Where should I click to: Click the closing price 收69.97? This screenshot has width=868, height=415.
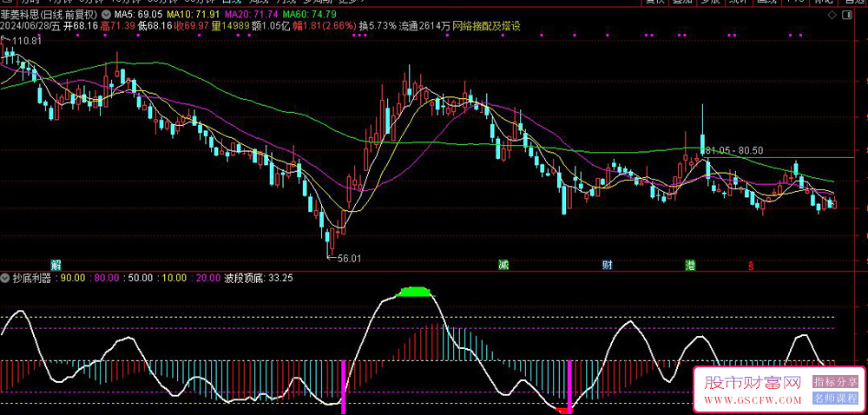tap(192, 25)
